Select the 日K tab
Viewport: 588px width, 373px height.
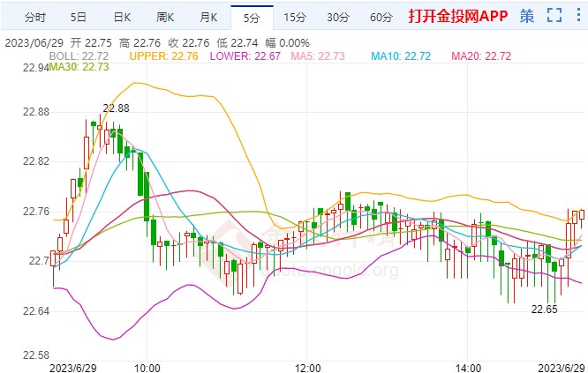pyautogui.click(x=122, y=18)
